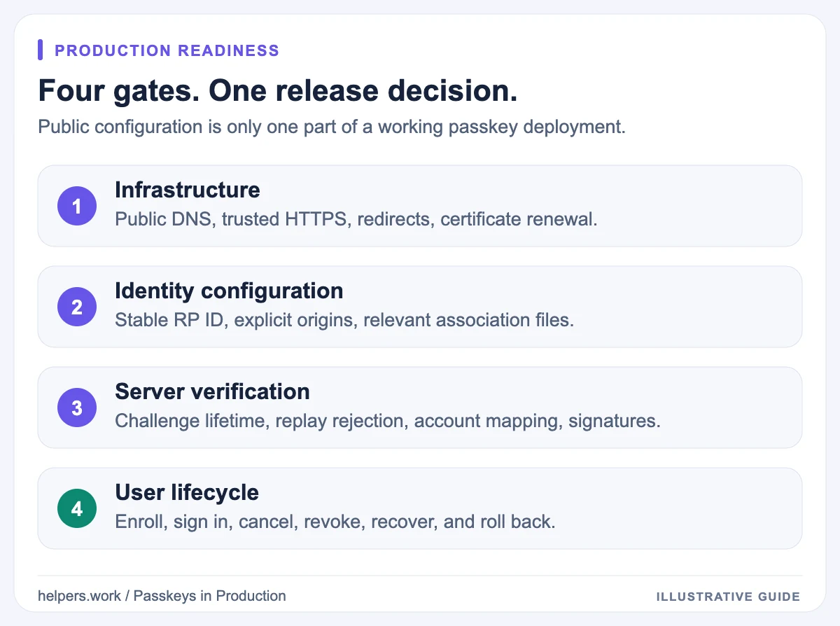840x626 pixels.
Task: Click the 'Challenge lifetime, replay rejection' description
Action: (x=388, y=421)
